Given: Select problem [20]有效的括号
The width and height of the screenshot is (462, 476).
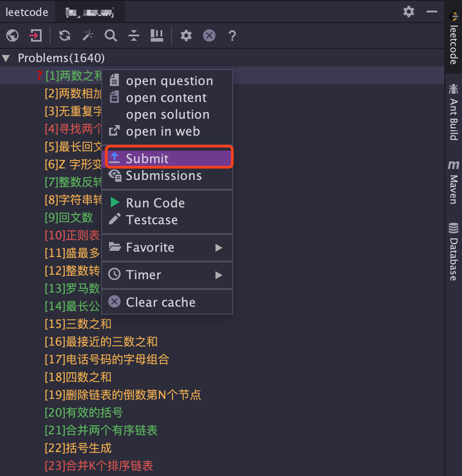Looking at the screenshot, I should (x=84, y=413).
